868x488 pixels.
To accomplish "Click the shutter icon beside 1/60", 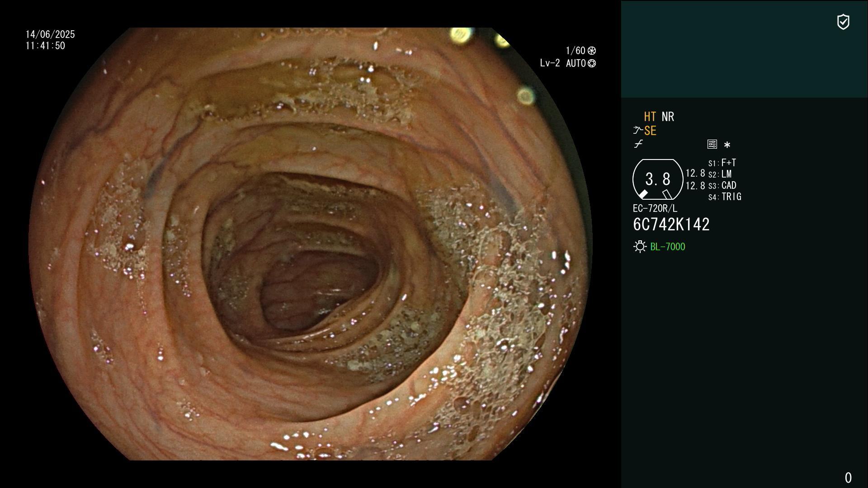I will point(592,51).
